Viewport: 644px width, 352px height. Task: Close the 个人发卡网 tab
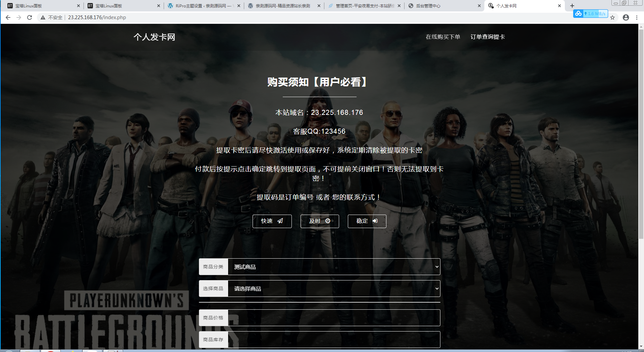pos(559,6)
